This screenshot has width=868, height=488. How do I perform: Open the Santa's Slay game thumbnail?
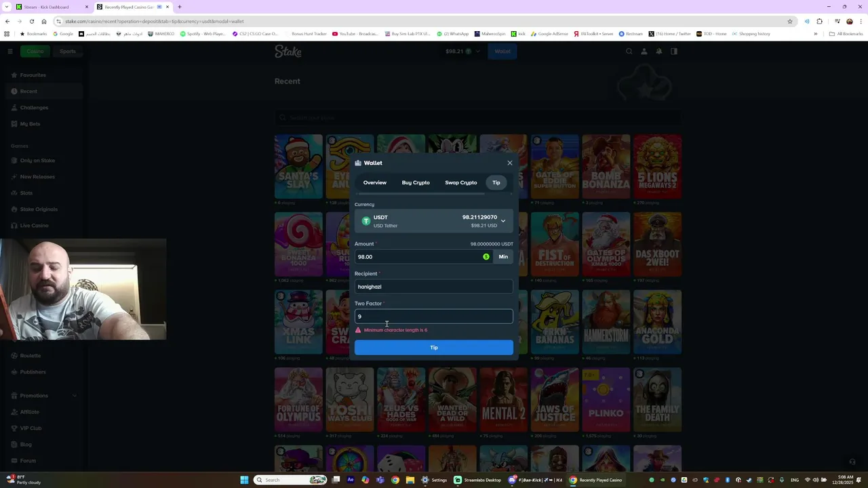click(x=298, y=167)
